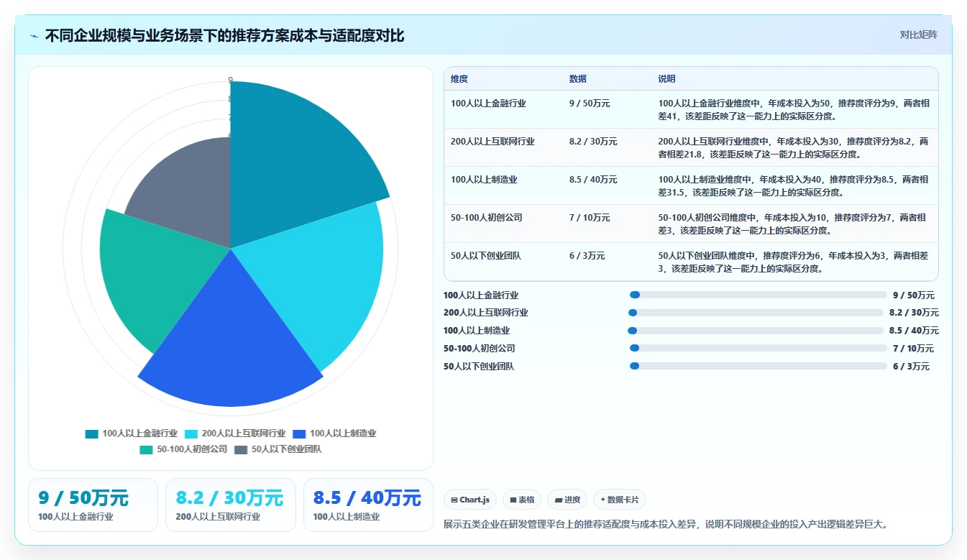The image size is (967, 560).
Task: Click progress label 50-100人初创公司
Action: coord(479,349)
